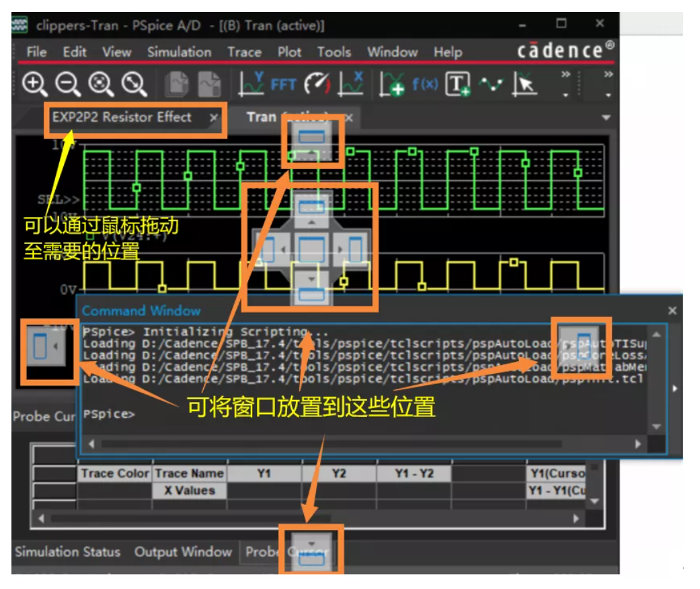Viewport: 700px width, 589px height.
Task: Open the Window menu
Action: tap(393, 52)
